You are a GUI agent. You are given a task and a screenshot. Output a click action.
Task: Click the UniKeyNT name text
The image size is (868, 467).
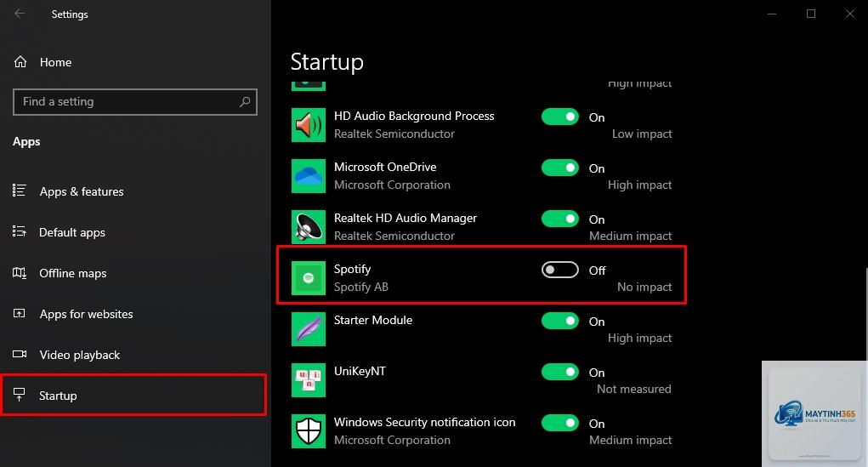click(x=360, y=371)
